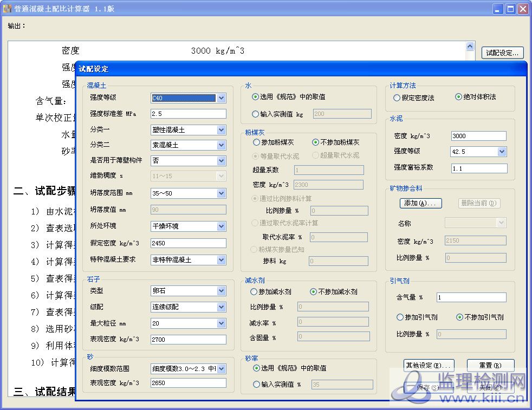Viewport: 532px width, 410px height.
Task: Click the 试配设定... button
Action: (502, 53)
